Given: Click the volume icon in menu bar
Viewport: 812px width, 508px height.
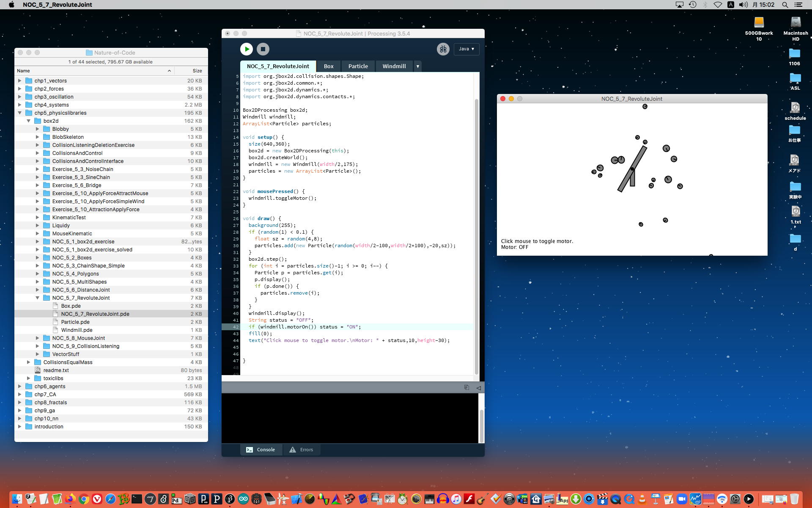Looking at the screenshot, I should (743, 5).
